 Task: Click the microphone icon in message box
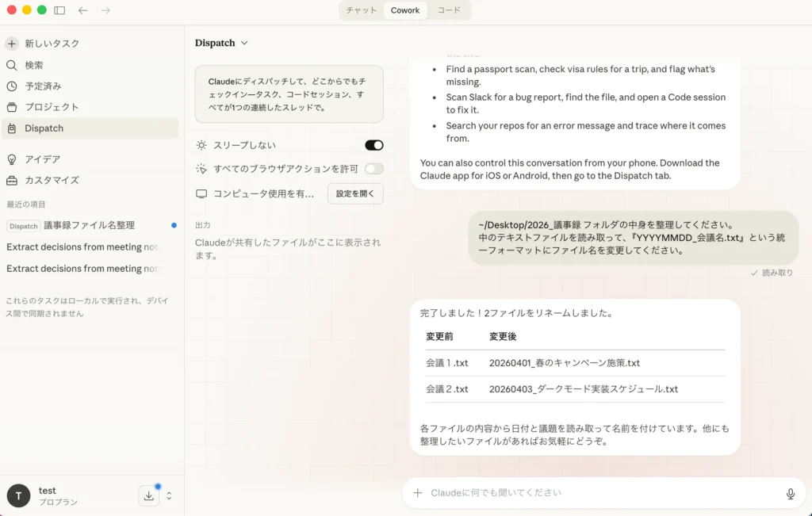790,493
